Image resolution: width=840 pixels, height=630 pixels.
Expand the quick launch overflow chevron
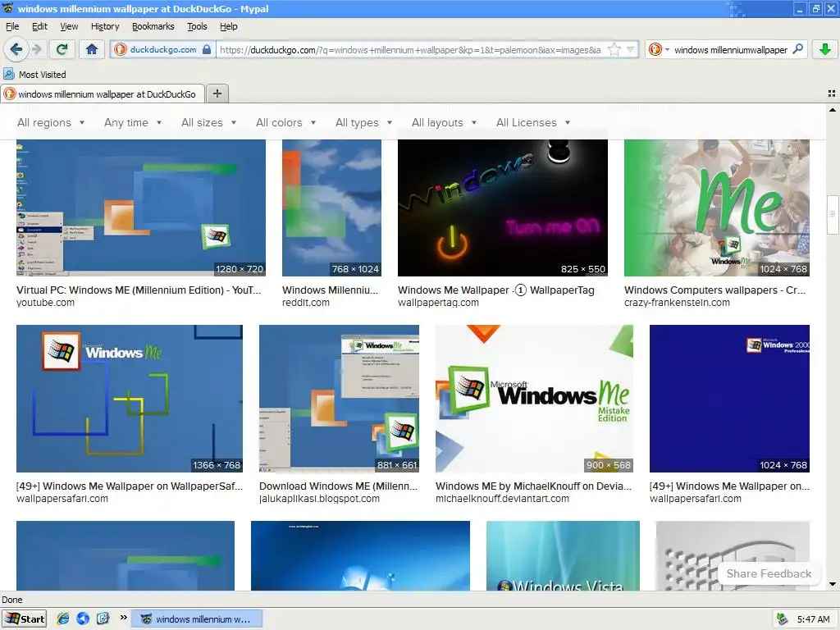coord(124,618)
